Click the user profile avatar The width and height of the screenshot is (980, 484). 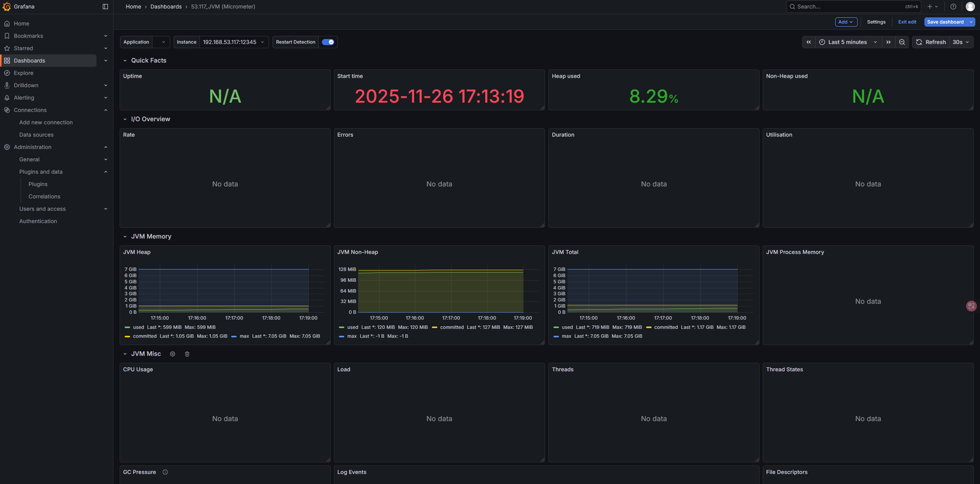coord(970,7)
